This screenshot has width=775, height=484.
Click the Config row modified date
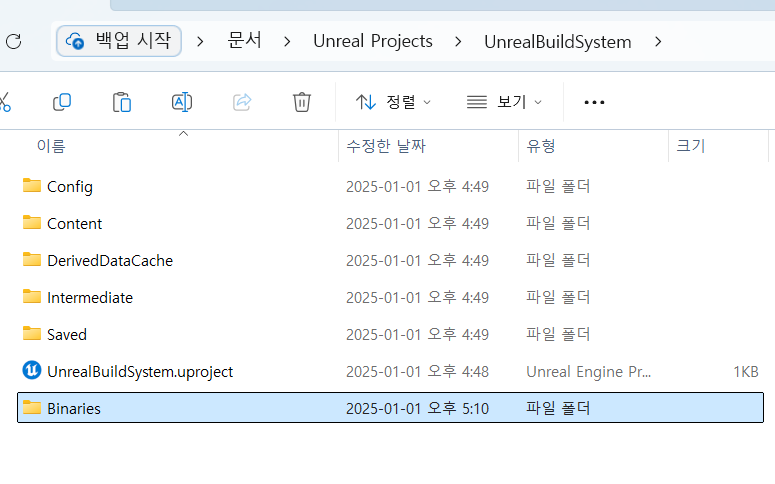click(417, 186)
